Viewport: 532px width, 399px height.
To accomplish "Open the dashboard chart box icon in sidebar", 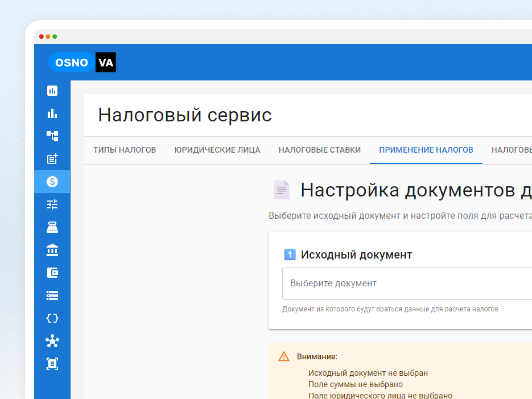I will 52,91.
